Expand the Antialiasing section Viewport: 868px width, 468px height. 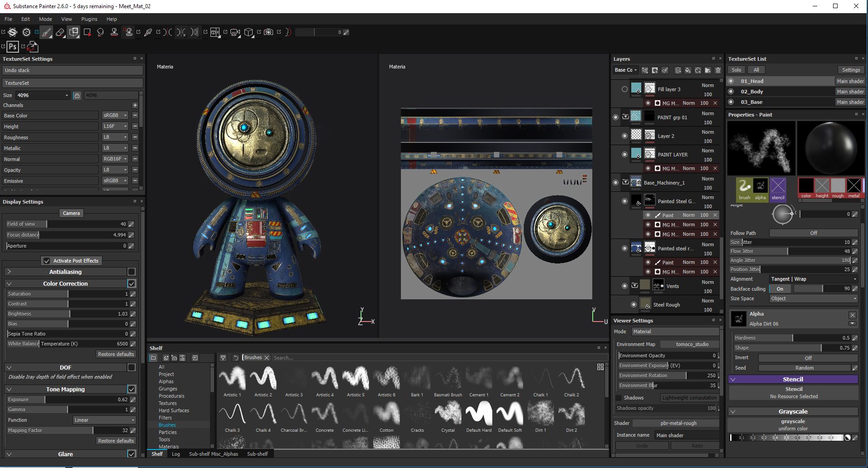tap(9, 272)
